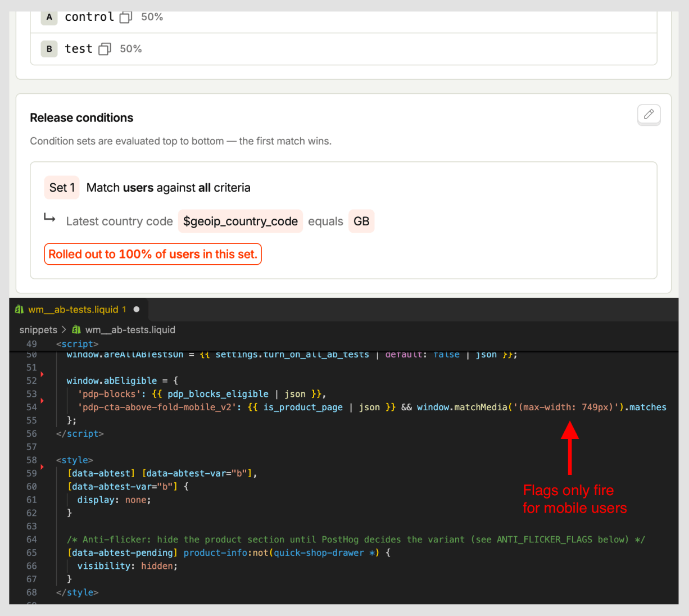The width and height of the screenshot is (689, 616).
Task: Click 'display: none;' on line 61
Action: 114,500
